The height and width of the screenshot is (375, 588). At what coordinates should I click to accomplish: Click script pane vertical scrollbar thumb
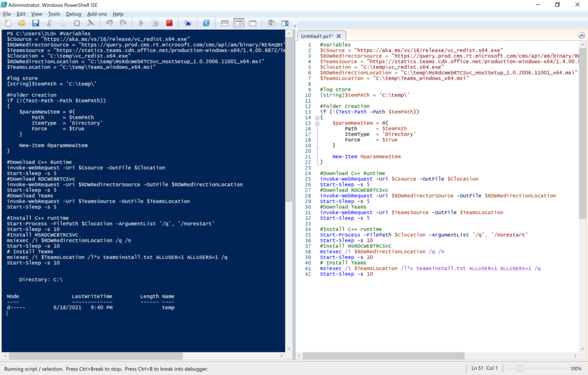click(582, 133)
